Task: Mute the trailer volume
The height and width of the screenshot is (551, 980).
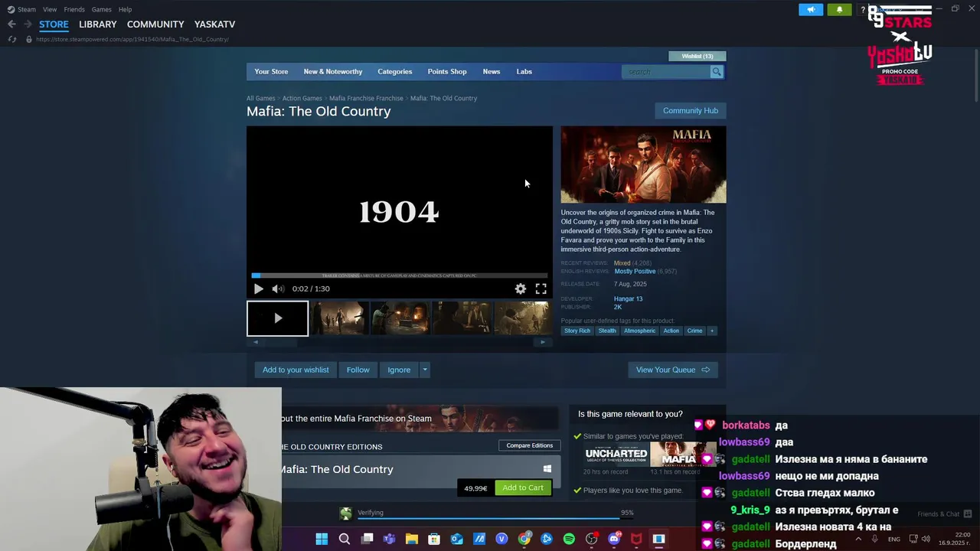Action: pos(278,289)
